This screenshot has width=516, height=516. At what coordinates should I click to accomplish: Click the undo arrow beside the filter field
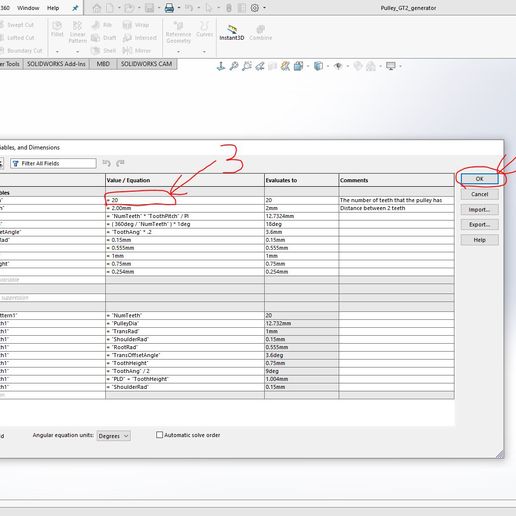107,163
